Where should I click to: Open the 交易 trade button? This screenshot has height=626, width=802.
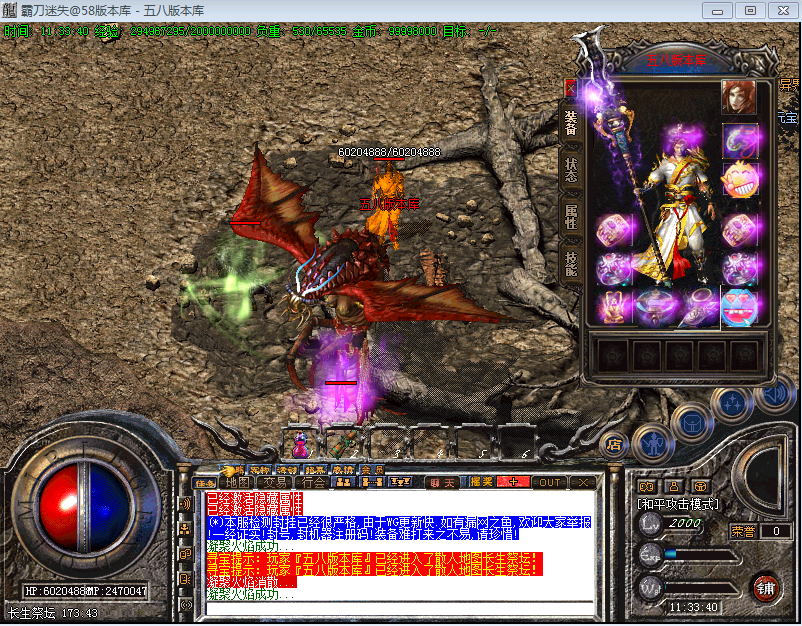[275, 482]
